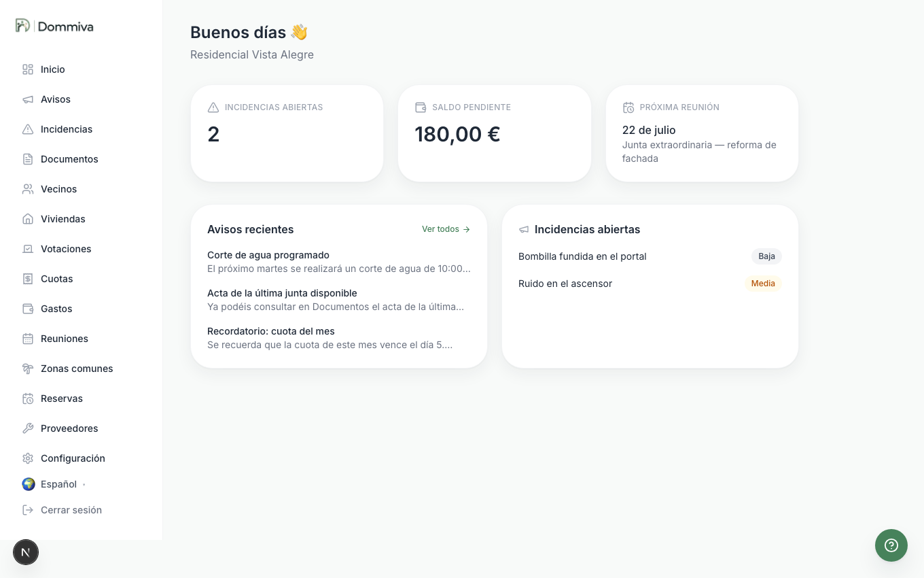Click the Reuniones calendar icon
Image resolution: width=924 pixels, height=578 pixels.
[x=28, y=339]
